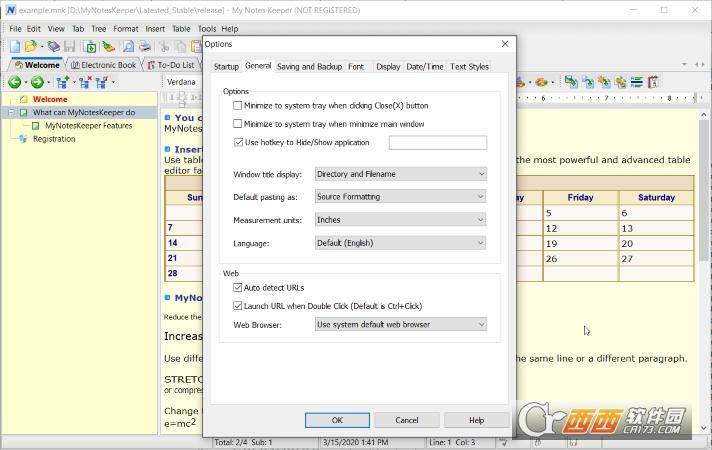The image size is (712, 450).
Task: Click the editor scrollbar up arrow
Action: coord(703,115)
